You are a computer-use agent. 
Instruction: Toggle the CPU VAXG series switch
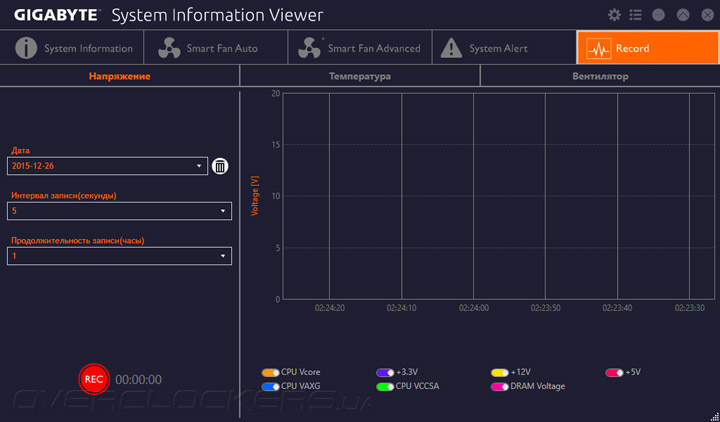270,387
